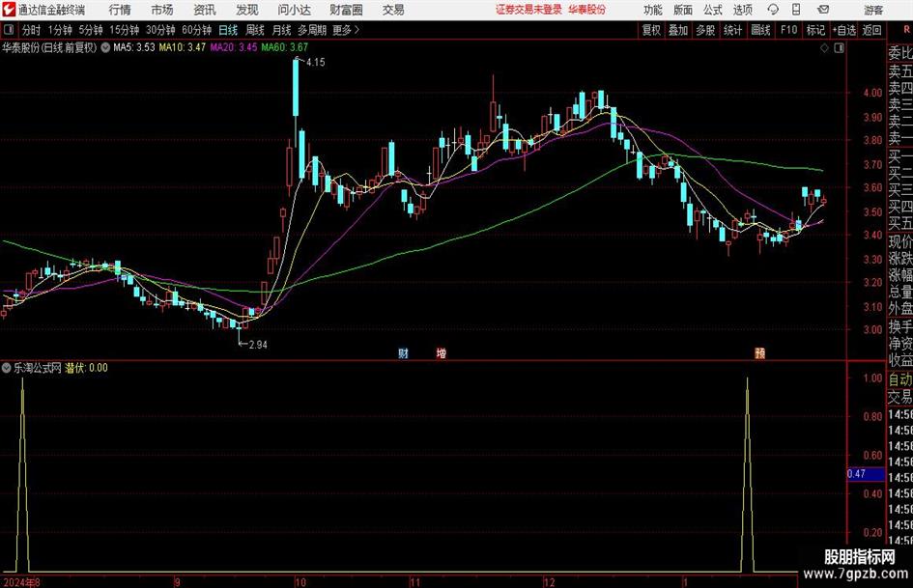
Task: Click the diamond icon above chart
Action: [824, 48]
